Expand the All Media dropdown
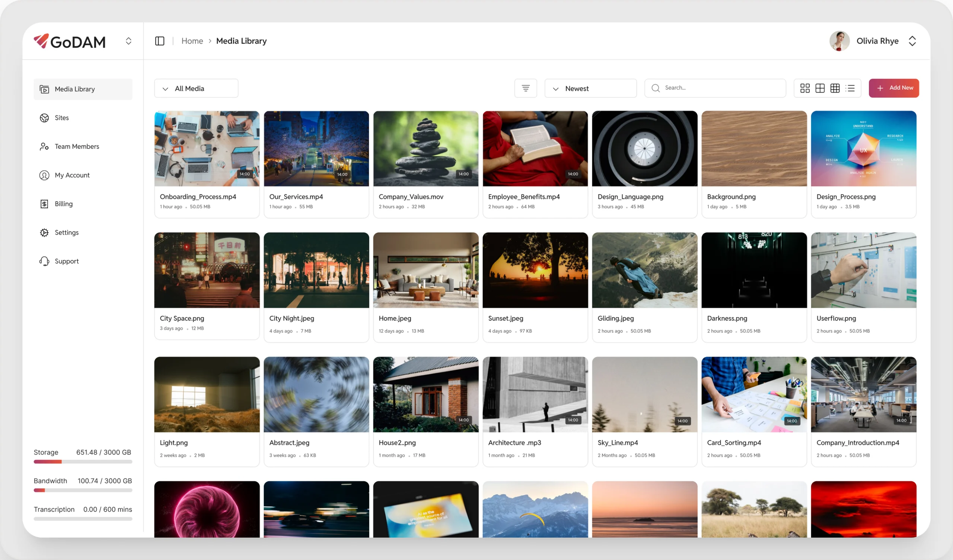 [x=196, y=88]
